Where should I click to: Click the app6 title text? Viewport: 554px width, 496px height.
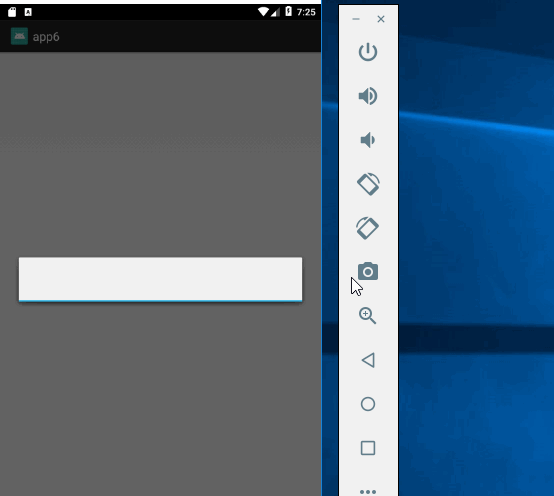(x=46, y=37)
